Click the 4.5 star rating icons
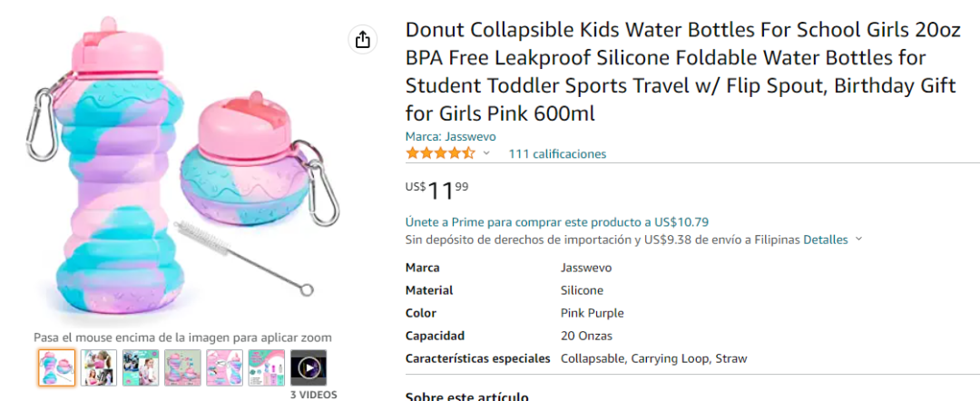 (440, 153)
